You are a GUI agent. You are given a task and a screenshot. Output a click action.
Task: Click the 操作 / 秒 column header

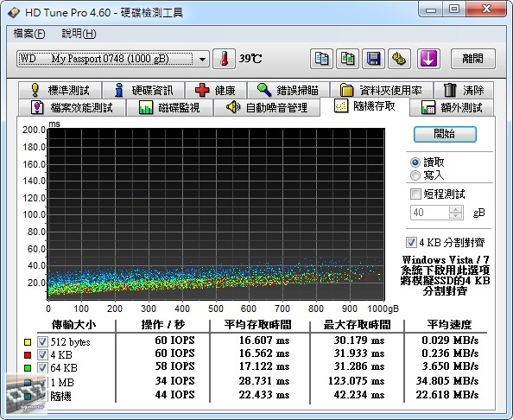(163, 325)
